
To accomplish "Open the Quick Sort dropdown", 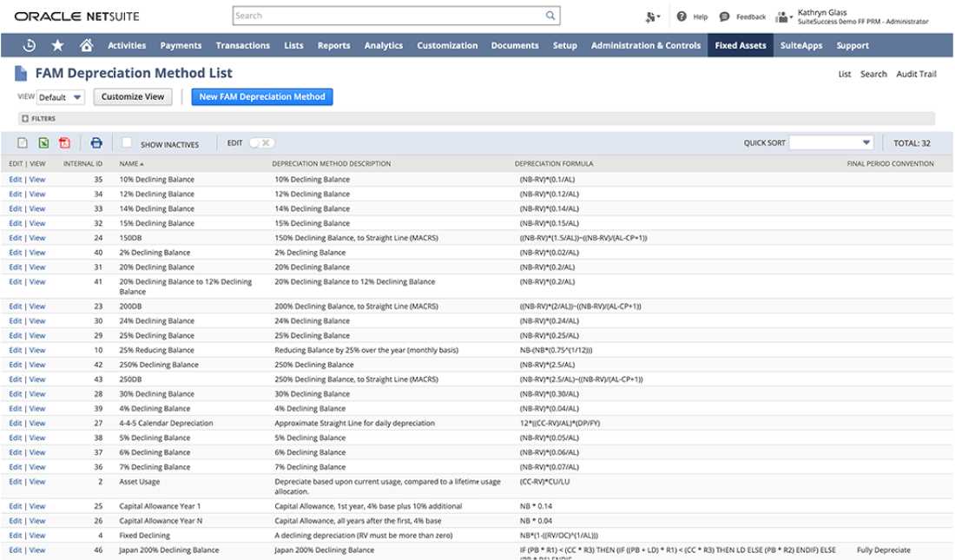I will pyautogui.click(x=831, y=143).
